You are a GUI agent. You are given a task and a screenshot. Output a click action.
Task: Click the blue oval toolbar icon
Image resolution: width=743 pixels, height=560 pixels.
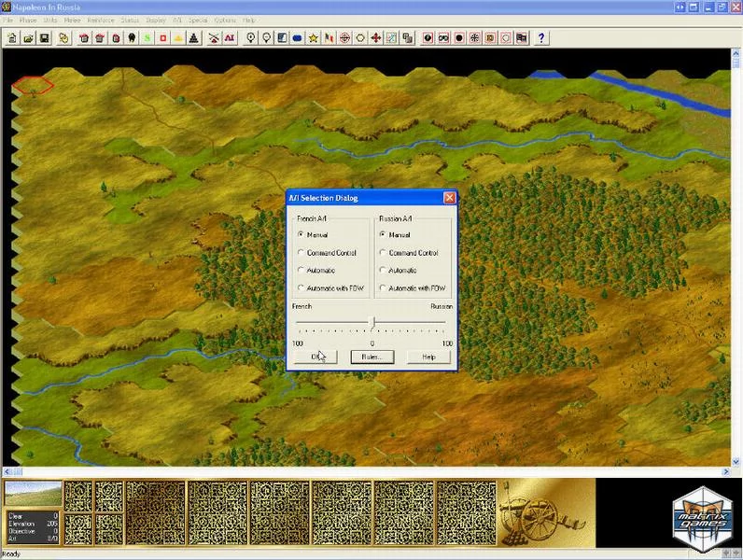298,38
